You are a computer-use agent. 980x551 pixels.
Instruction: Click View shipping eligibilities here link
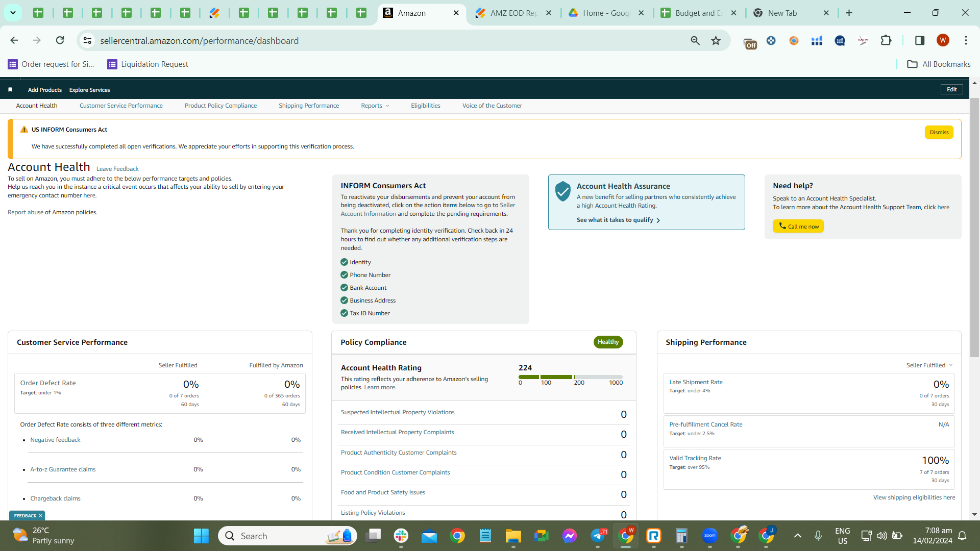click(914, 497)
